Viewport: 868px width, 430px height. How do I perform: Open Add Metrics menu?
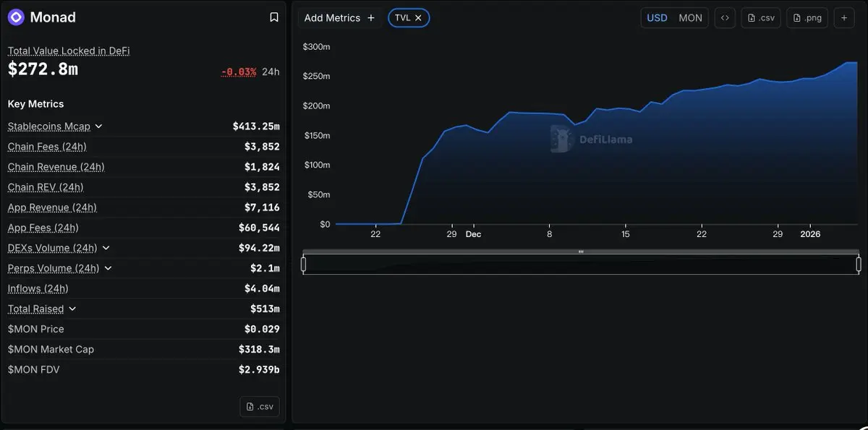pos(340,18)
